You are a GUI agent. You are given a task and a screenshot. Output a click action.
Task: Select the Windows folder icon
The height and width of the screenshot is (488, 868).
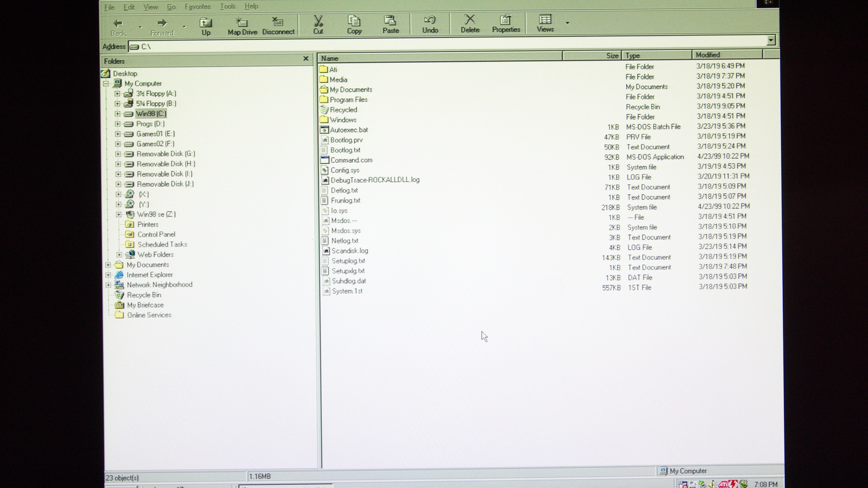tap(324, 119)
